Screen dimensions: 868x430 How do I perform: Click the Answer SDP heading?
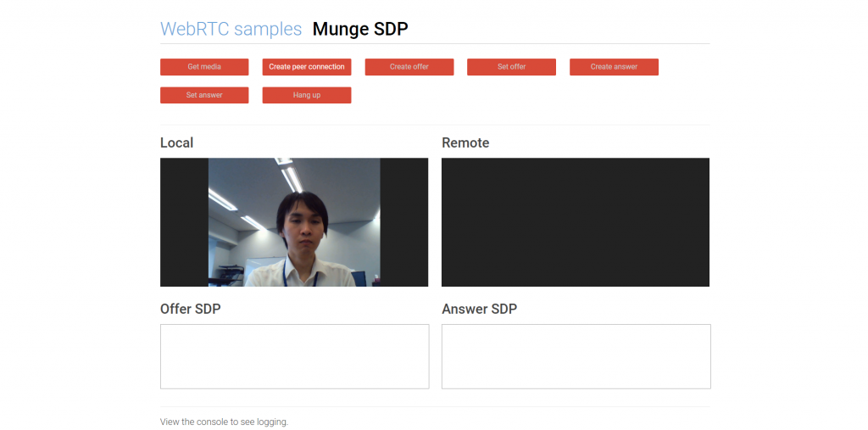tap(480, 309)
